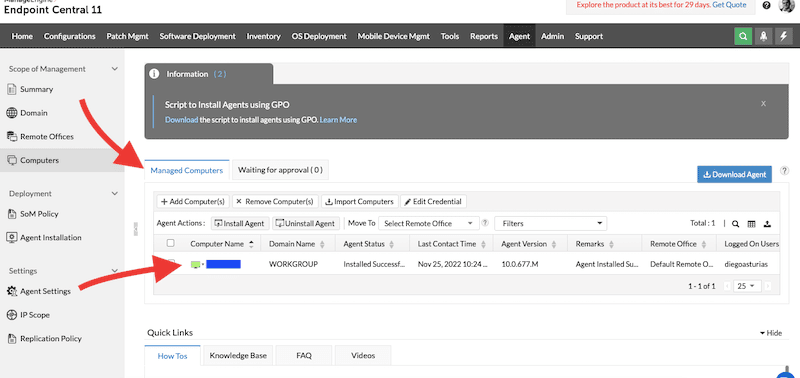Screen dimensions: 800x378
Task: Click Add Computer(s) button
Action: (x=193, y=201)
